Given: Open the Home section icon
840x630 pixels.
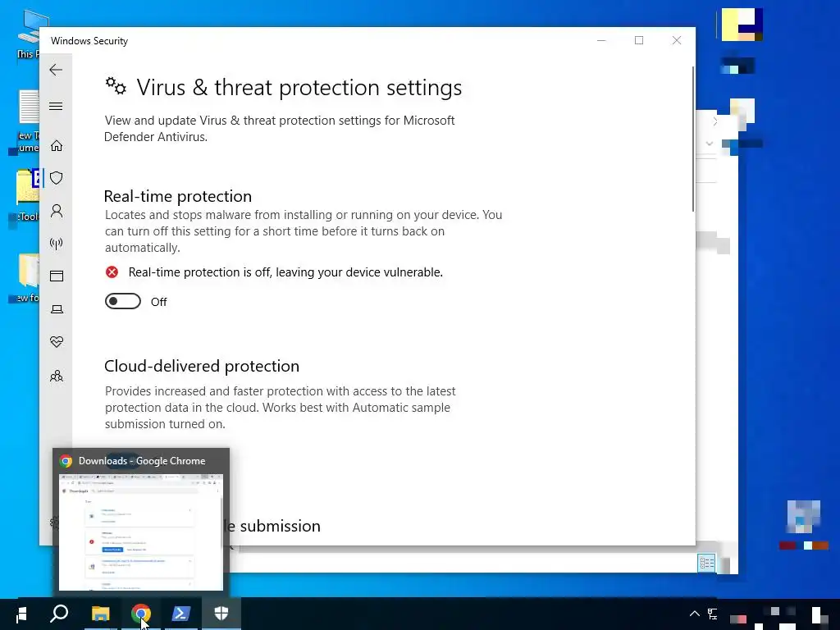Looking at the screenshot, I should (57, 146).
